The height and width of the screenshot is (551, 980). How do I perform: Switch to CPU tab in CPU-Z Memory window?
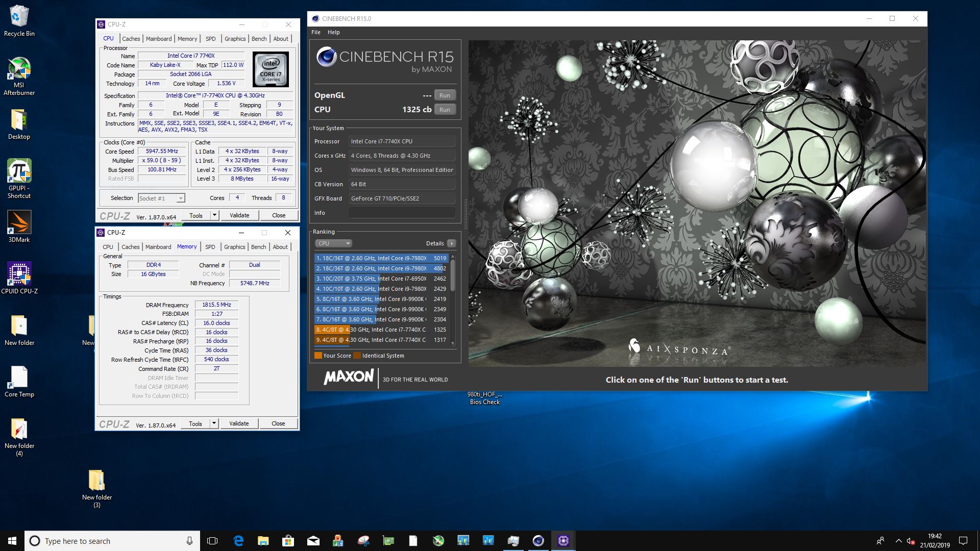point(108,247)
